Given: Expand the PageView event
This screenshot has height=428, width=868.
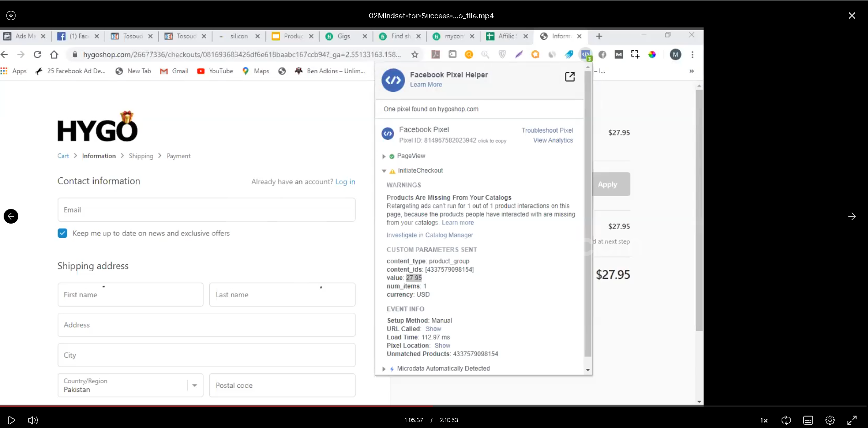Looking at the screenshot, I should tap(384, 156).
